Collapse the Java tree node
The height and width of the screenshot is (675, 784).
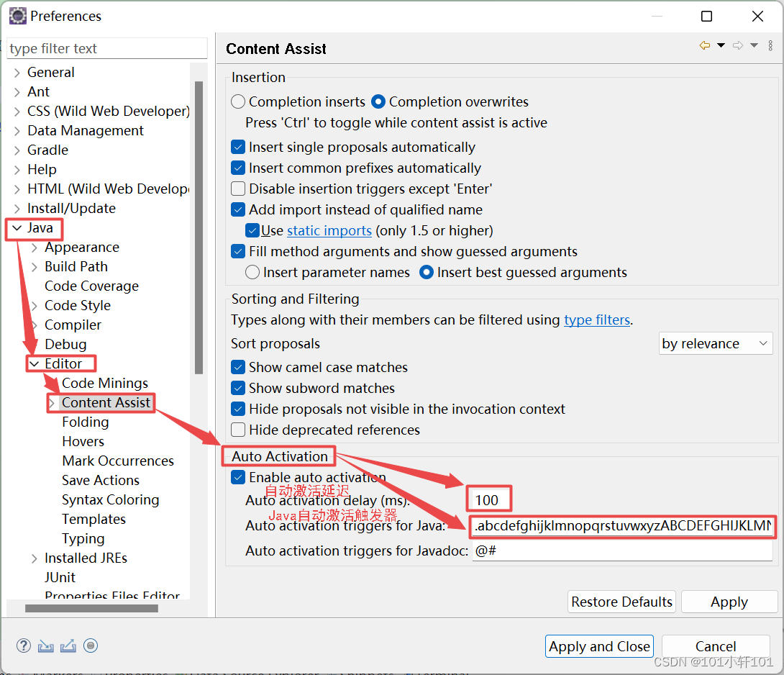[17, 227]
